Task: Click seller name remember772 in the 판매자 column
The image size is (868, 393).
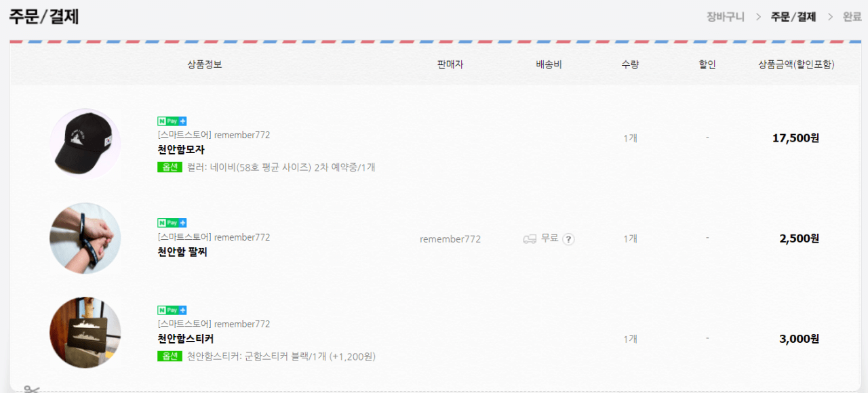Action: [450, 239]
